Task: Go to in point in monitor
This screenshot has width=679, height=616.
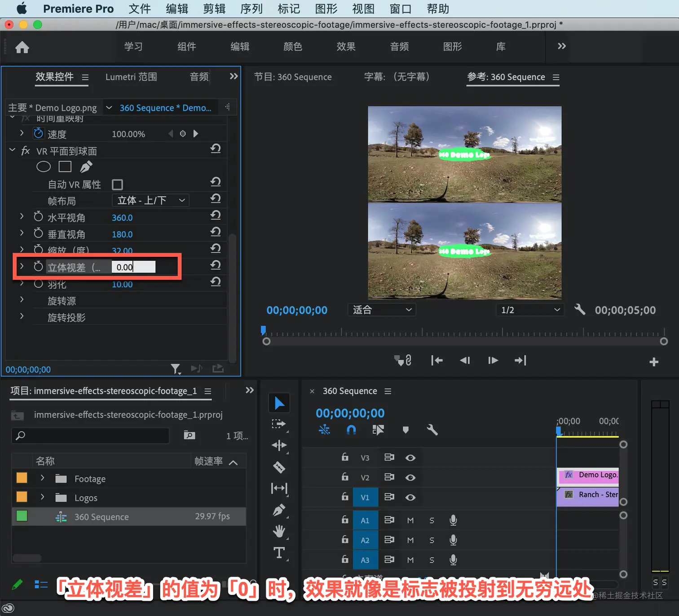Action: coord(436,361)
